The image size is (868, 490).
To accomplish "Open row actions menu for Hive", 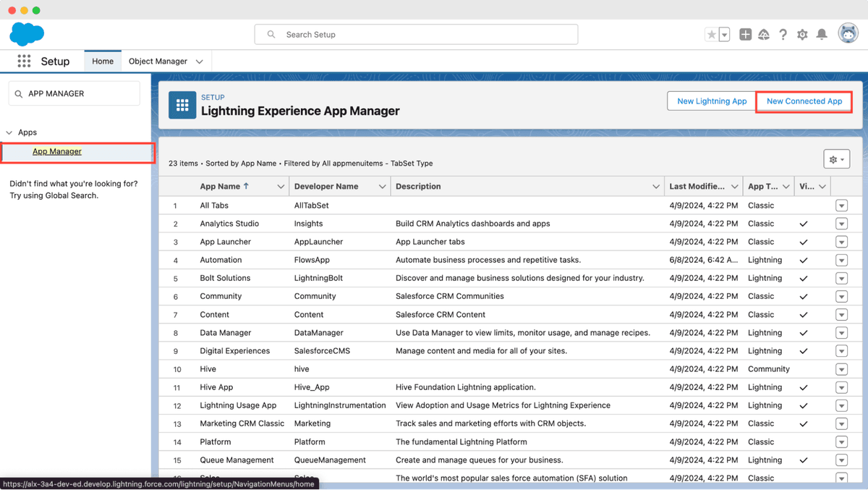I will coord(841,369).
